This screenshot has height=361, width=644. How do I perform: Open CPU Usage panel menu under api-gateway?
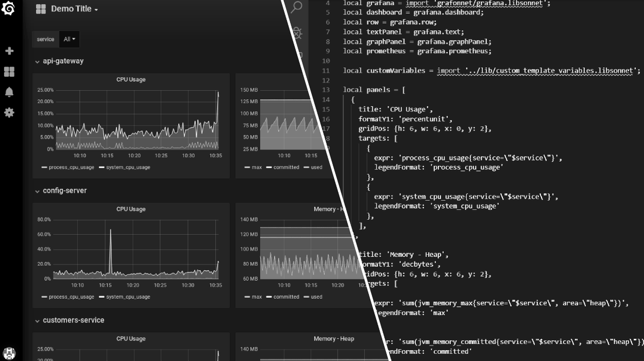(131, 80)
